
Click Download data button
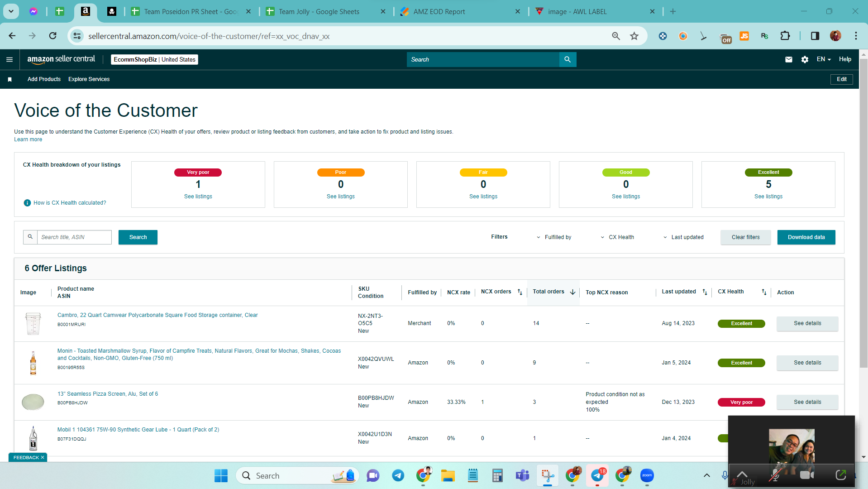tap(806, 237)
